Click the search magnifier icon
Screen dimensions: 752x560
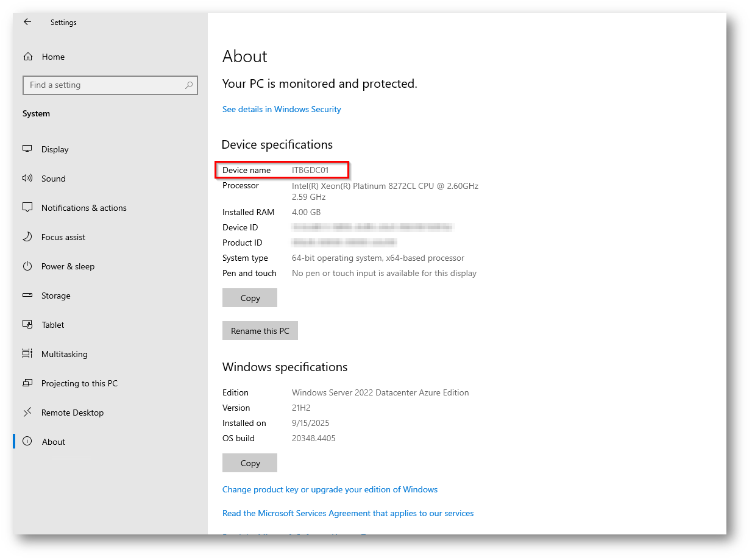point(189,85)
